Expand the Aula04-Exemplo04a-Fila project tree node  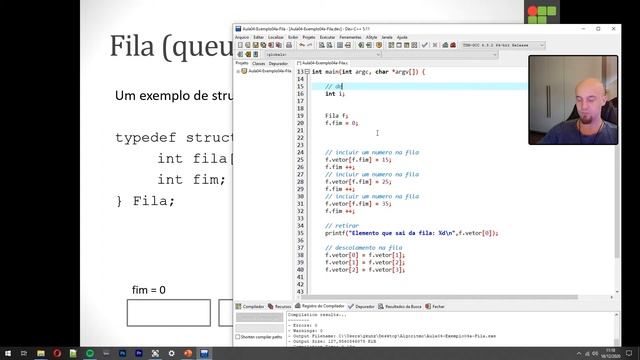point(238,71)
